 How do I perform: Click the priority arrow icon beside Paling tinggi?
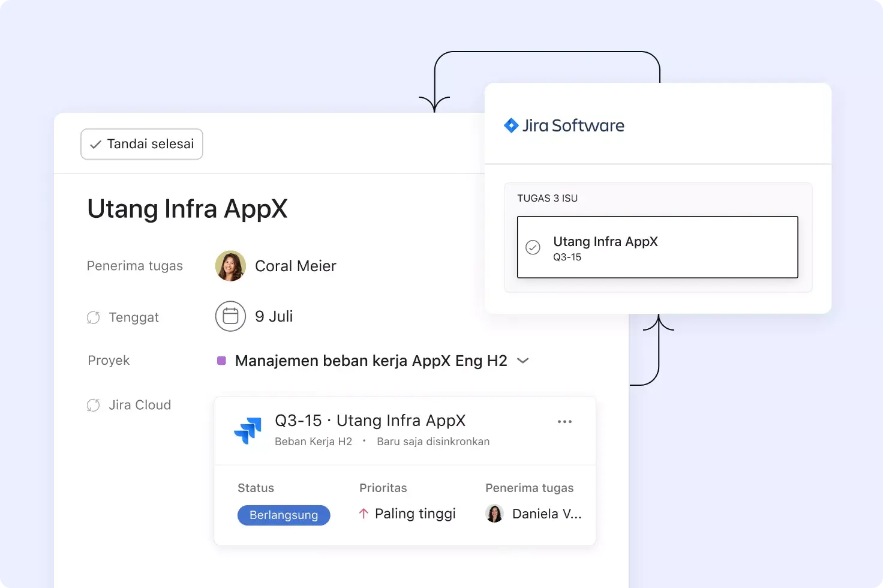[x=364, y=514]
